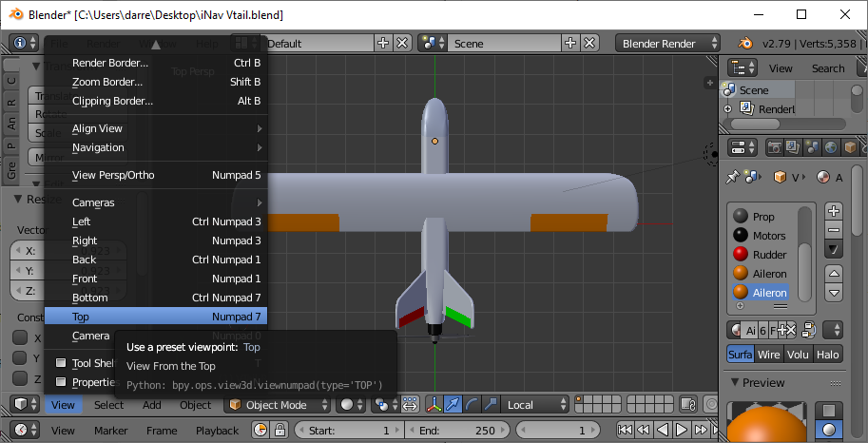Open the 3D View editor type selector
868x443 pixels.
click(x=26, y=405)
